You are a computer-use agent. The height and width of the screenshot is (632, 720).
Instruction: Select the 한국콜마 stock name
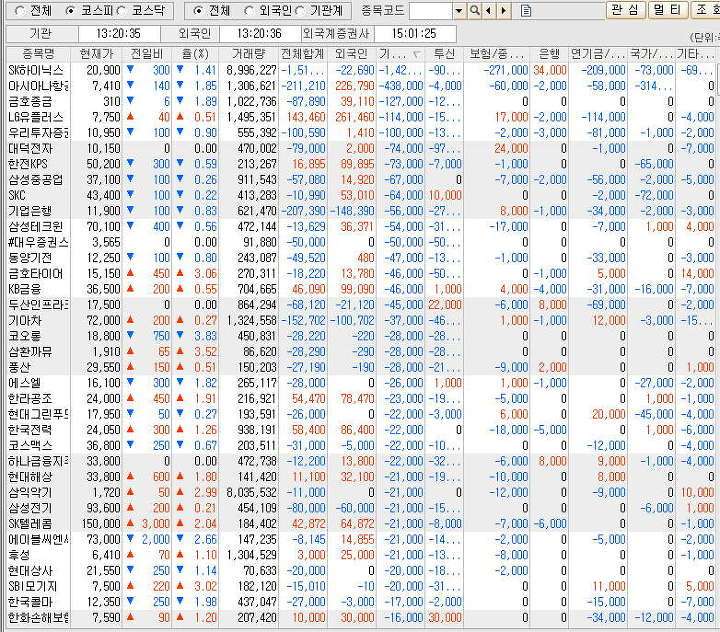[30, 601]
